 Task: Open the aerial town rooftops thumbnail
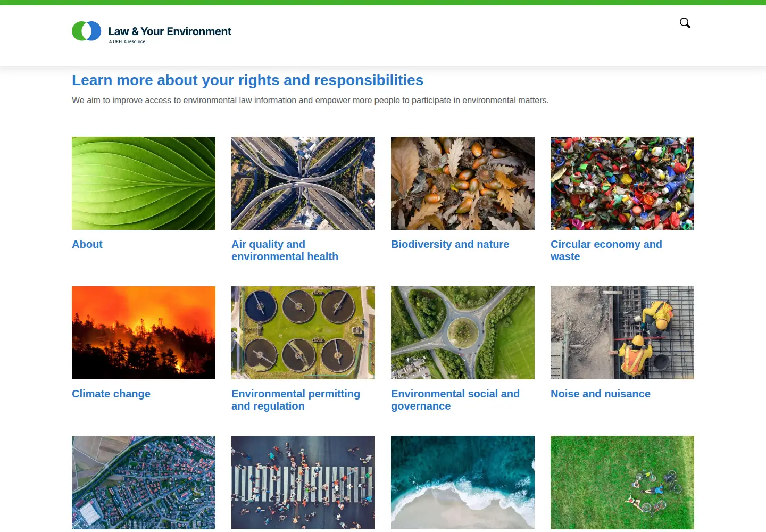click(144, 483)
